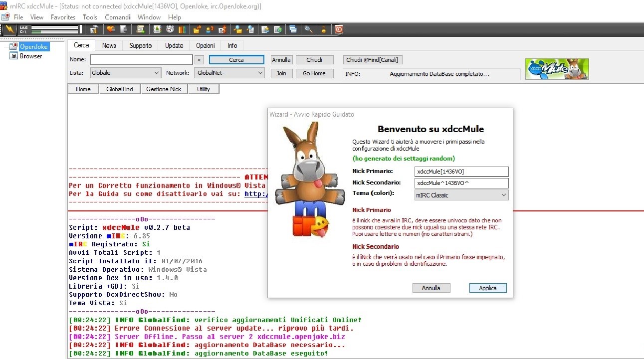Open the Received Files icon
Viewport: 644px width, 359px height.
click(238, 29)
